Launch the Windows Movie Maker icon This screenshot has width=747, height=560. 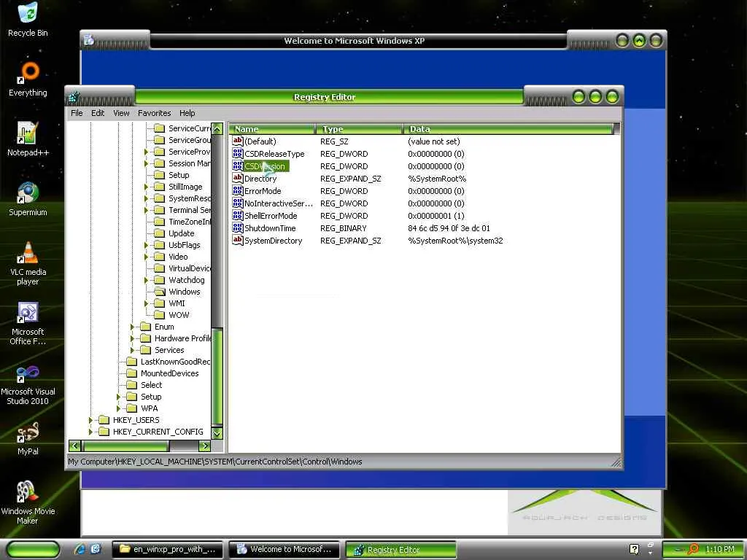coord(28,491)
